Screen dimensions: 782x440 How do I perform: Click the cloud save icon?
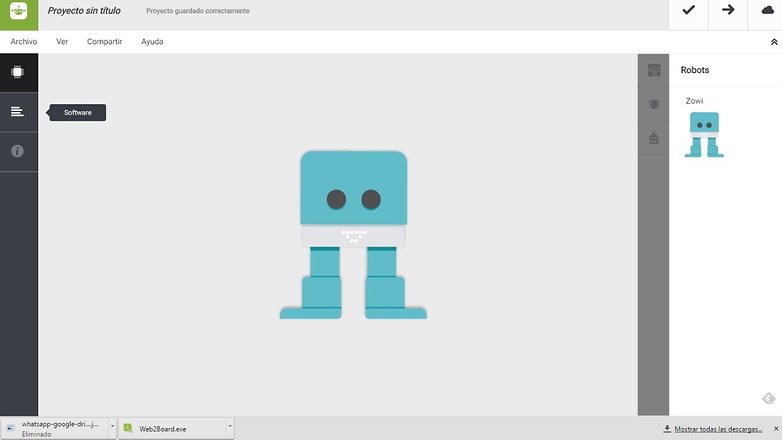click(x=767, y=10)
